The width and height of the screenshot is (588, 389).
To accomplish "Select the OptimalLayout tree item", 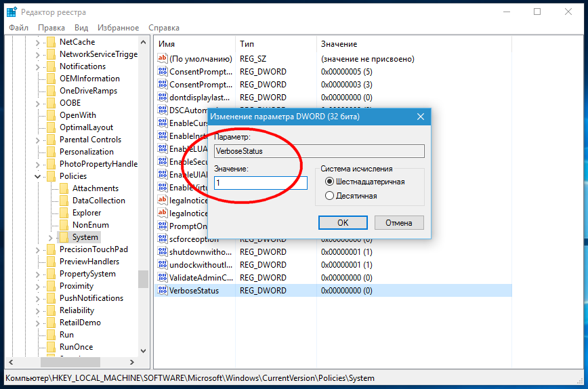I will [x=86, y=127].
